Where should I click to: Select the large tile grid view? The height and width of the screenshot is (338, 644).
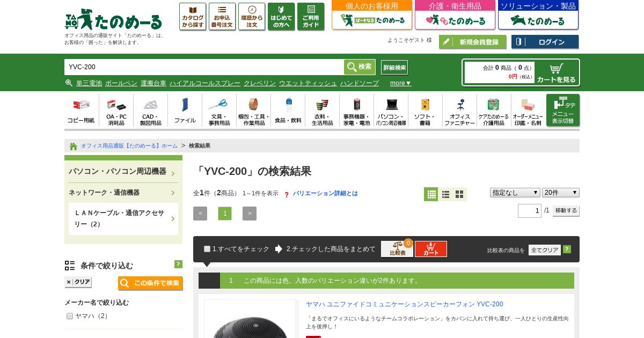coord(431,194)
